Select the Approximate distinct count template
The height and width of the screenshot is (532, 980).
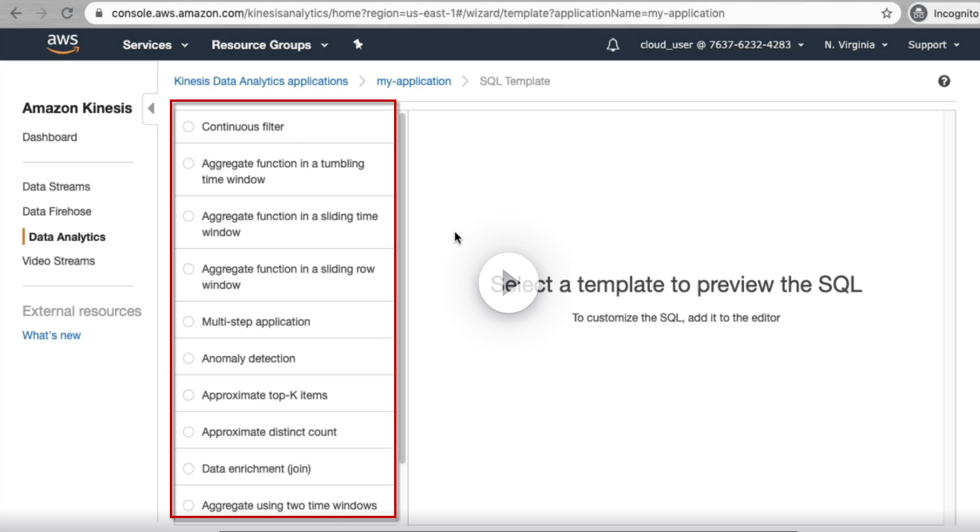(188, 432)
